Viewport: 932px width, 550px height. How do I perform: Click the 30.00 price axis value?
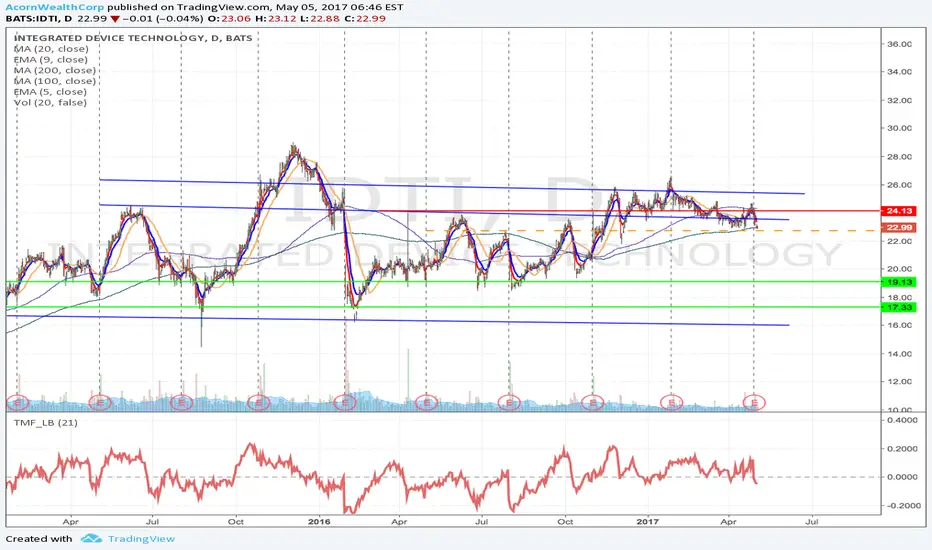click(899, 128)
